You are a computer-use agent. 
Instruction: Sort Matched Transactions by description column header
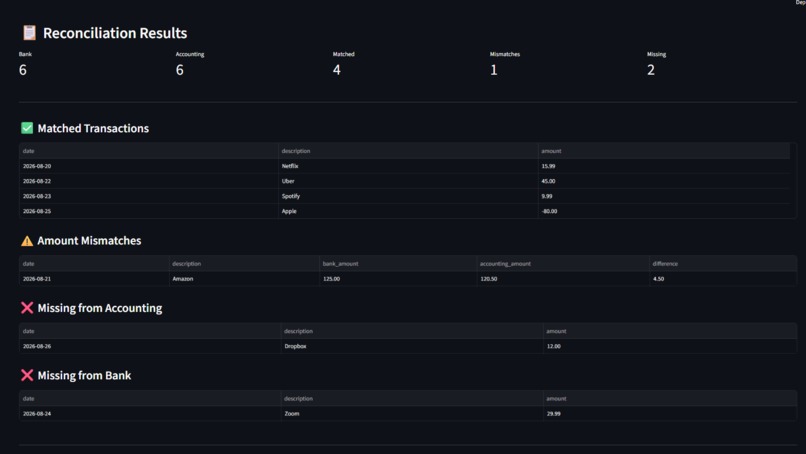click(408, 151)
